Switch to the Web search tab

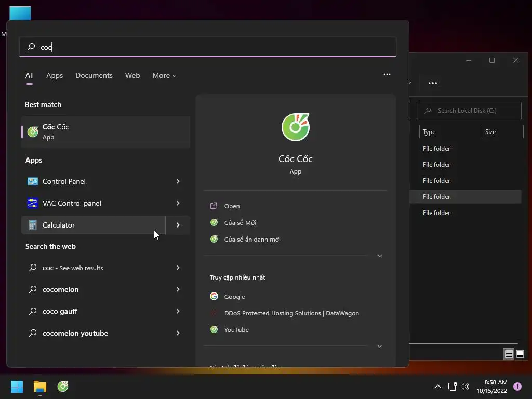click(132, 76)
